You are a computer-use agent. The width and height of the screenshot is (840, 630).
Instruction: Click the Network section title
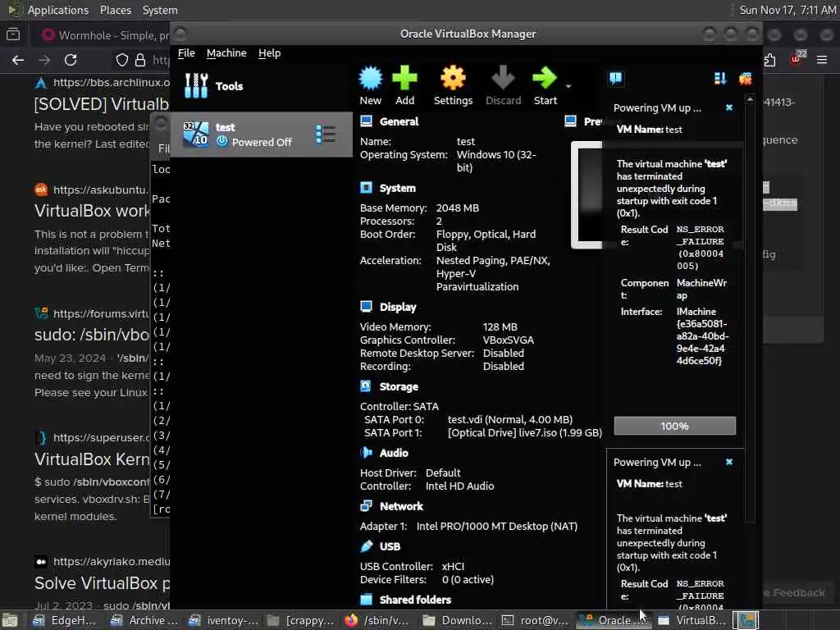[401, 506]
